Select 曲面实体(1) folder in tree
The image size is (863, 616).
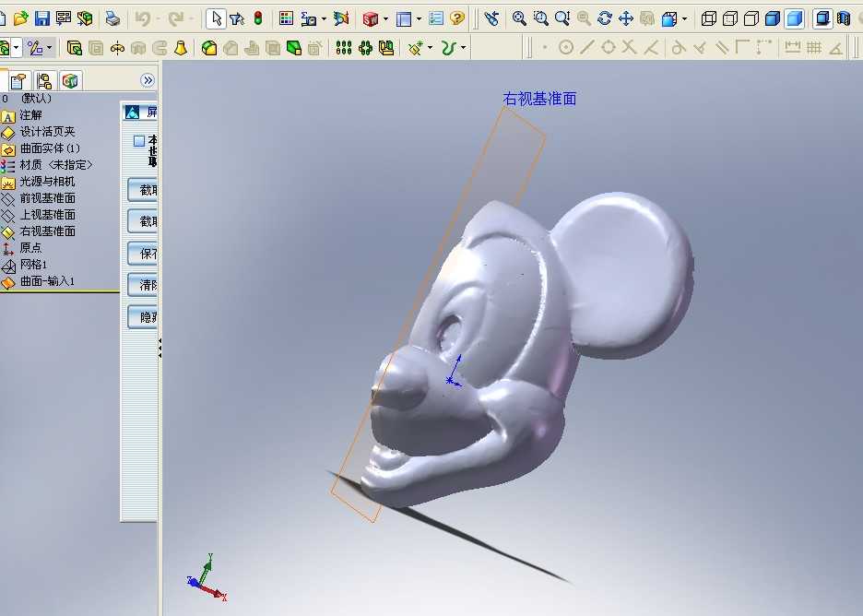click(x=50, y=148)
